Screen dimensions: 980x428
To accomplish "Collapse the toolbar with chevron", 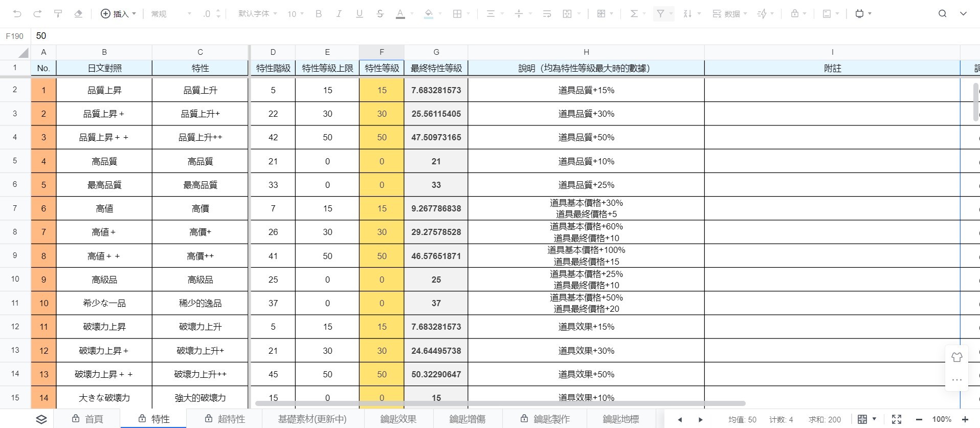I will coord(963,14).
